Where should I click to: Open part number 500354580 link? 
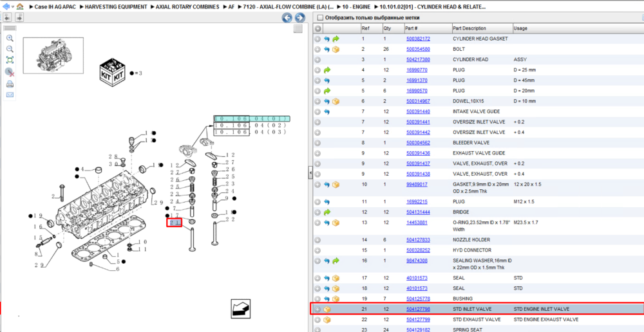tap(418, 49)
